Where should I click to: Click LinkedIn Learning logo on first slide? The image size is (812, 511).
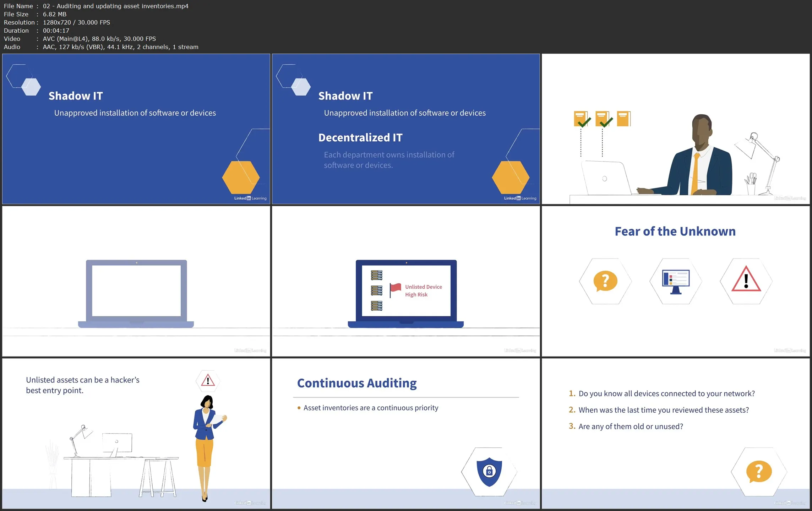pos(250,198)
